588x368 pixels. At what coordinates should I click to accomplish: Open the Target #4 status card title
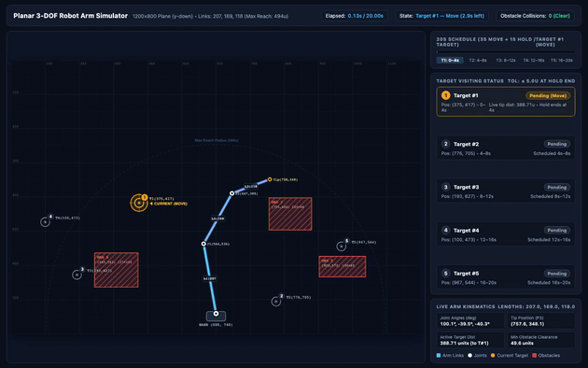point(466,231)
